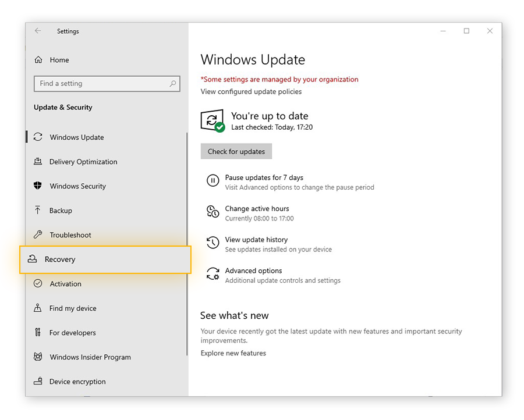Click the search magnifier icon

pos(172,84)
